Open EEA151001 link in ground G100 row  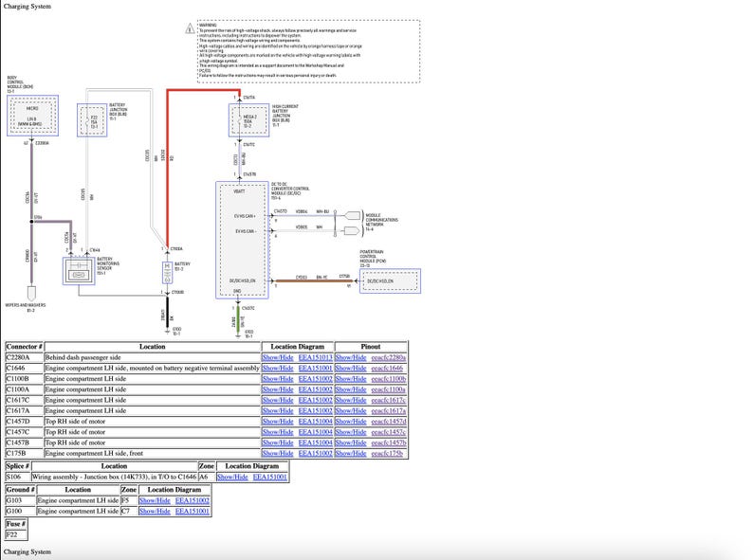192,511
